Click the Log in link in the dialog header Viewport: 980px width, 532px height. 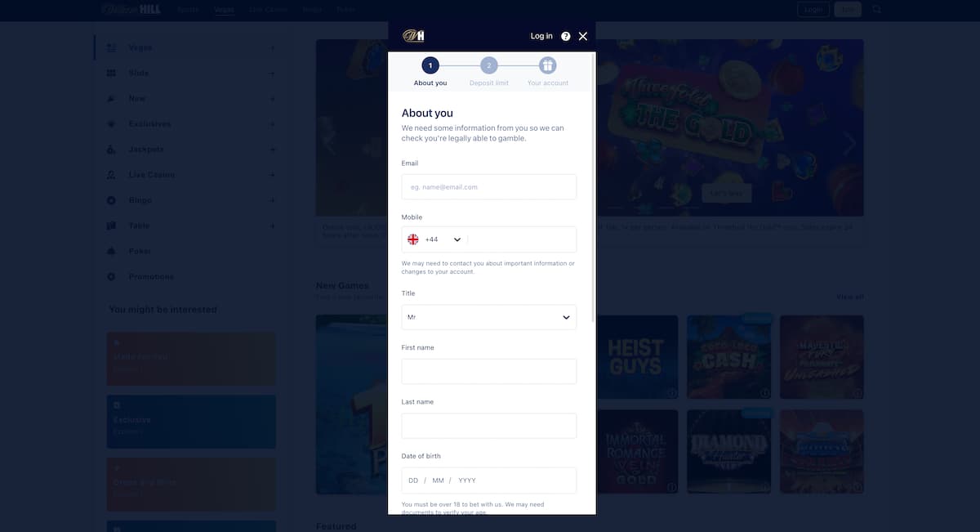pos(541,36)
